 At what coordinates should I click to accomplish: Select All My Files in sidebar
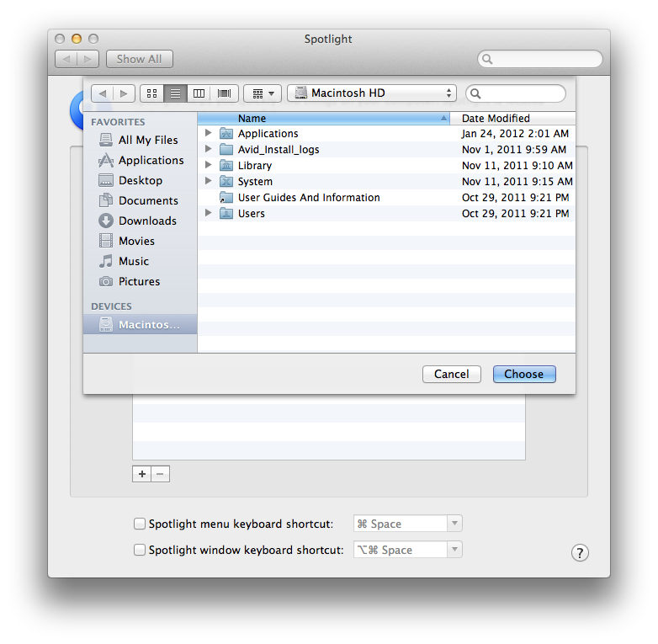coord(147,140)
